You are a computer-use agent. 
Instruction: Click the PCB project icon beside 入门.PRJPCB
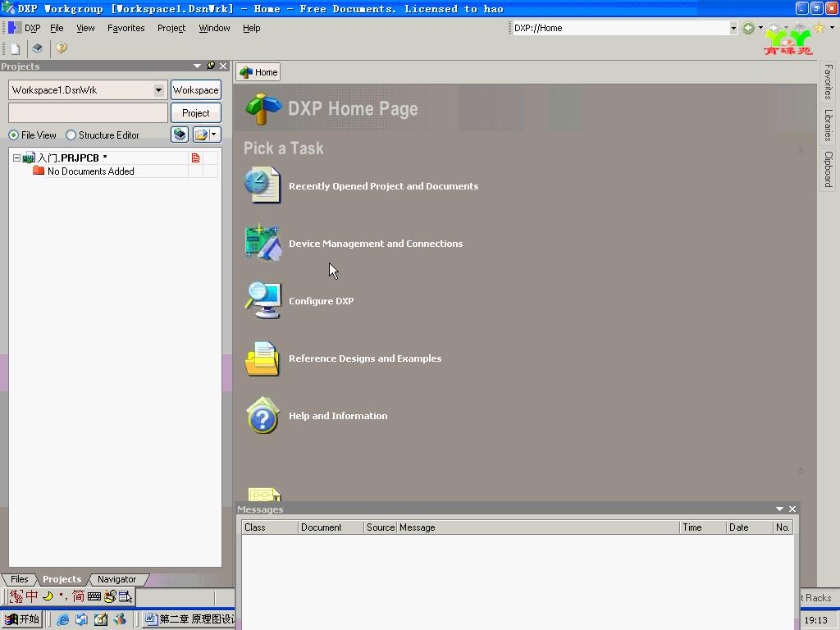(x=29, y=158)
